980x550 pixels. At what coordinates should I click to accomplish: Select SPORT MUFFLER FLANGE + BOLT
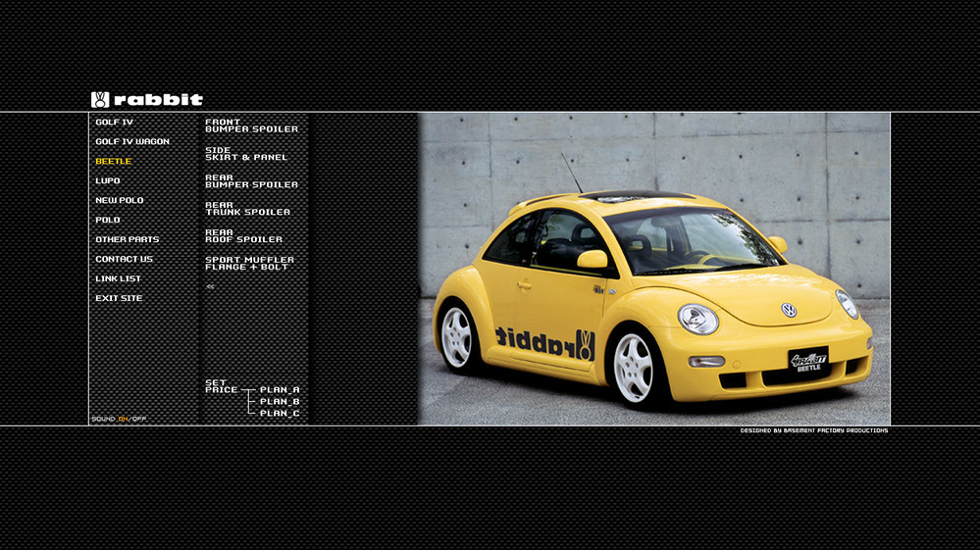click(249, 264)
